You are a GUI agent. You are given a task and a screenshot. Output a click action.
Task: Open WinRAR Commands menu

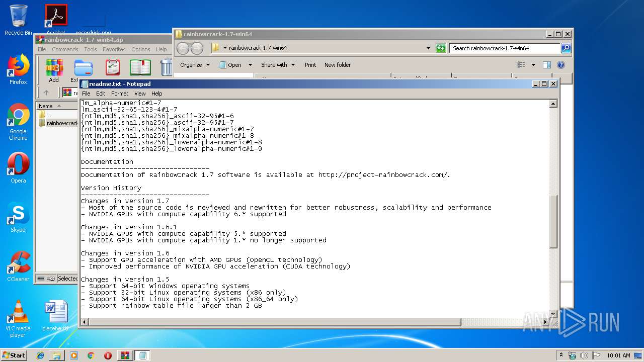(x=65, y=49)
